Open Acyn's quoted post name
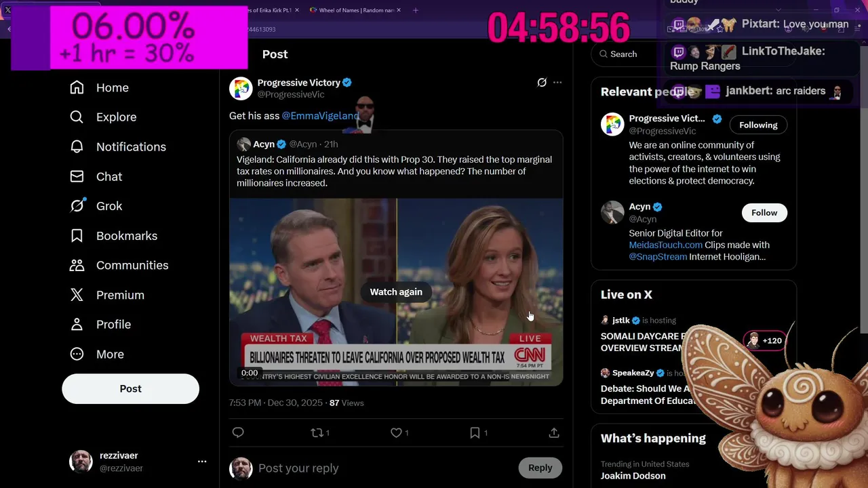The height and width of the screenshot is (488, 868). 264,144
